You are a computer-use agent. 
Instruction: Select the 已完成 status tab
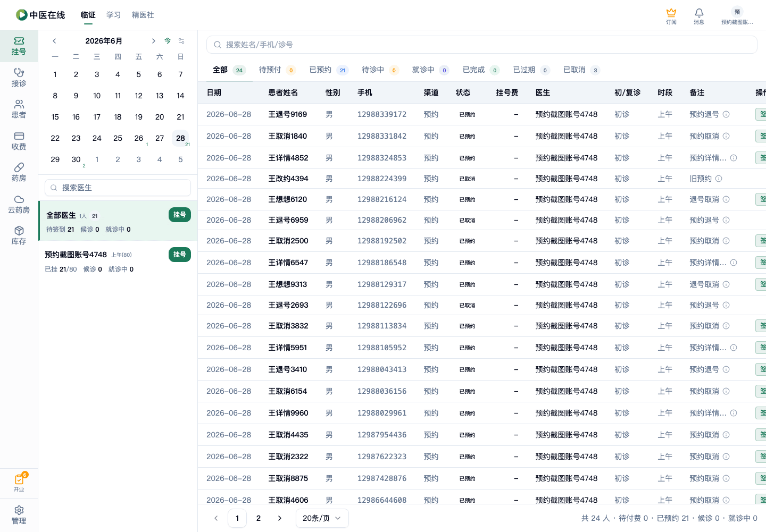coord(481,70)
